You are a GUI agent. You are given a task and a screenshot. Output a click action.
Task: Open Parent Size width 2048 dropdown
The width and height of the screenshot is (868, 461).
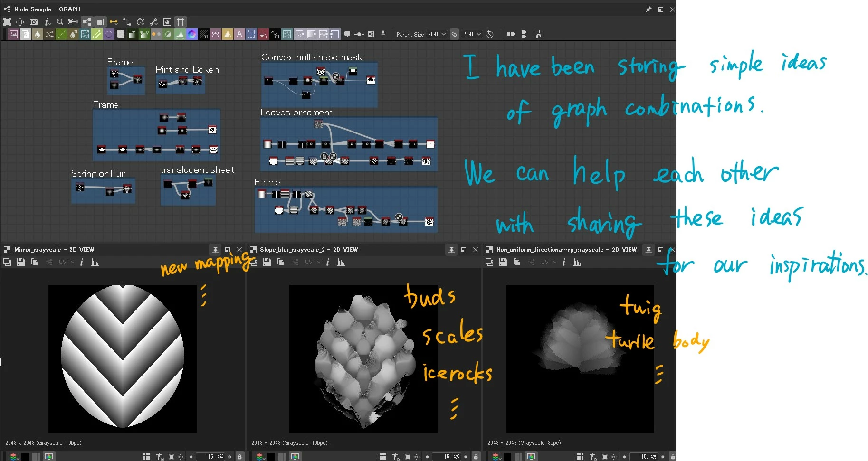(x=437, y=34)
